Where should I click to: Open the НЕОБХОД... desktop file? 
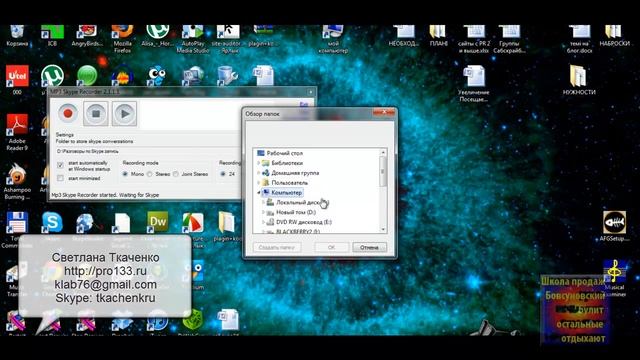tap(404, 36)
